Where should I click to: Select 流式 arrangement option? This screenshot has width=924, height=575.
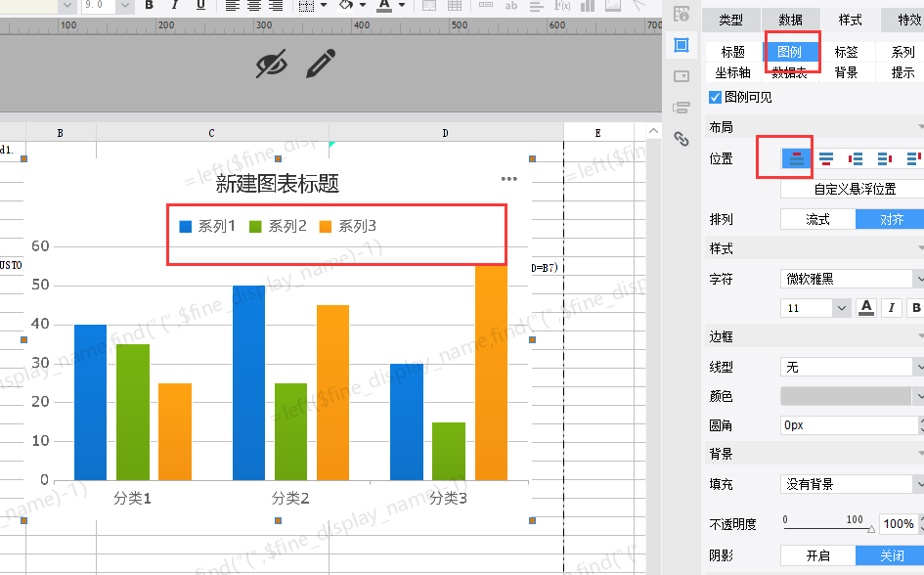(x=818, y=219)
